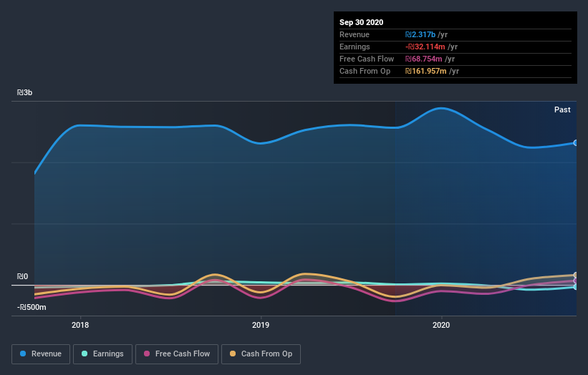Screen dimensions: 588x375
Task: Toggle the Free Cash Flow legend button
Action: pyautogui.click(x=177, y=354)
